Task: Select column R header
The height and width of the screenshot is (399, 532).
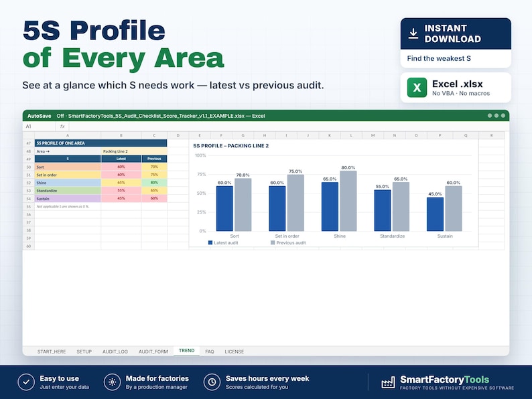Action: (492, 135)
